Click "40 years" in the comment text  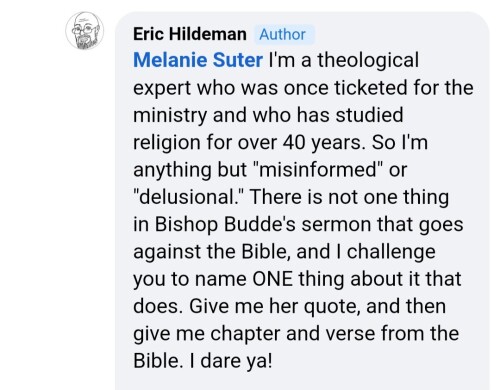tap(322, 143)
